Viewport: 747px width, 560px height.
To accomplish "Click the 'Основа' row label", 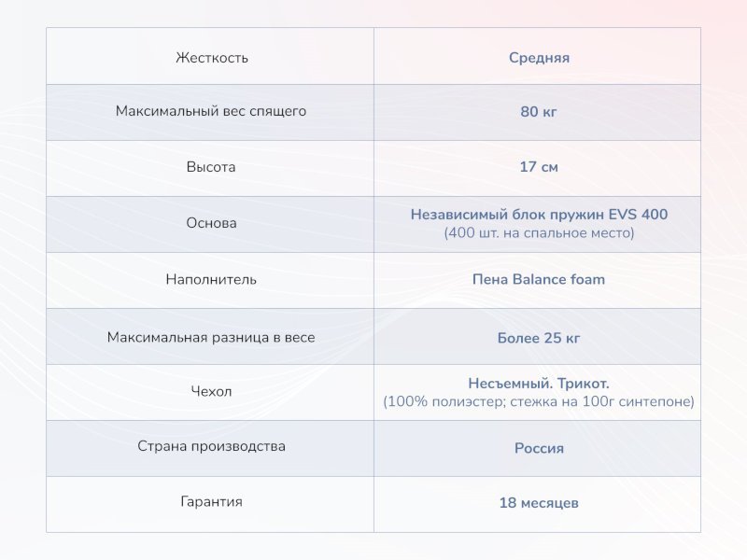I will pos(211,223).
